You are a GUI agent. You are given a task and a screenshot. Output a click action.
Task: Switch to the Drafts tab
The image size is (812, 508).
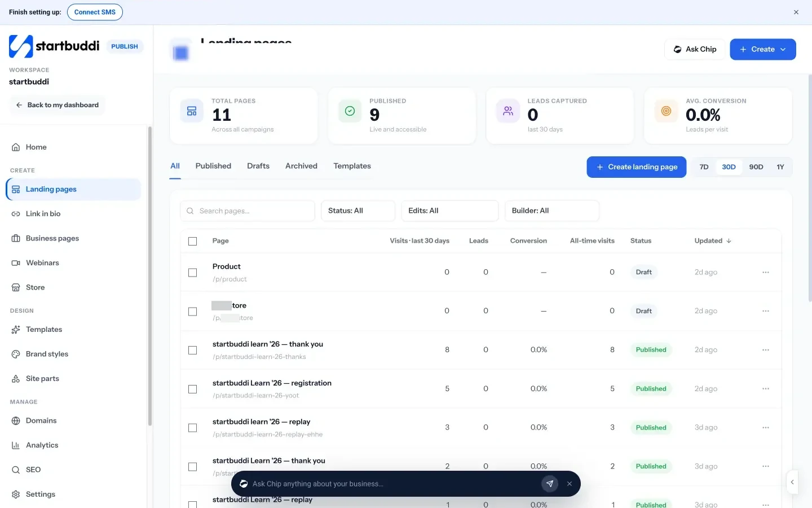pos(258,166)
